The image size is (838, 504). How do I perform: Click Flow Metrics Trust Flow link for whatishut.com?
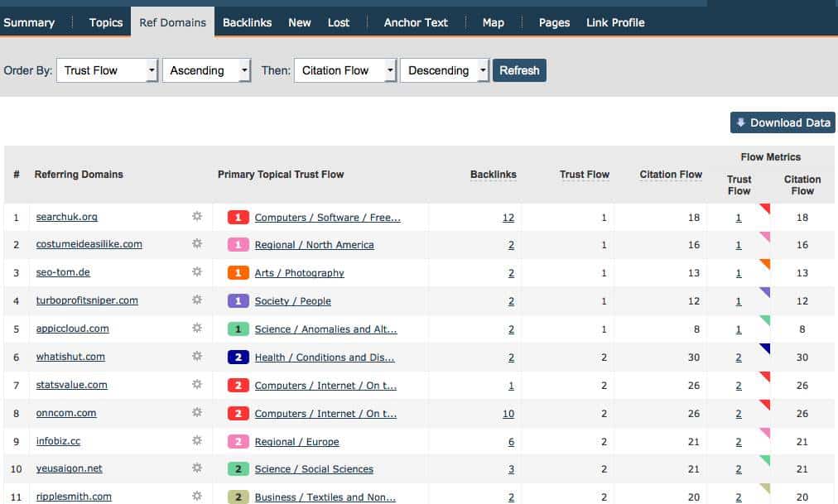pos(739,358)
